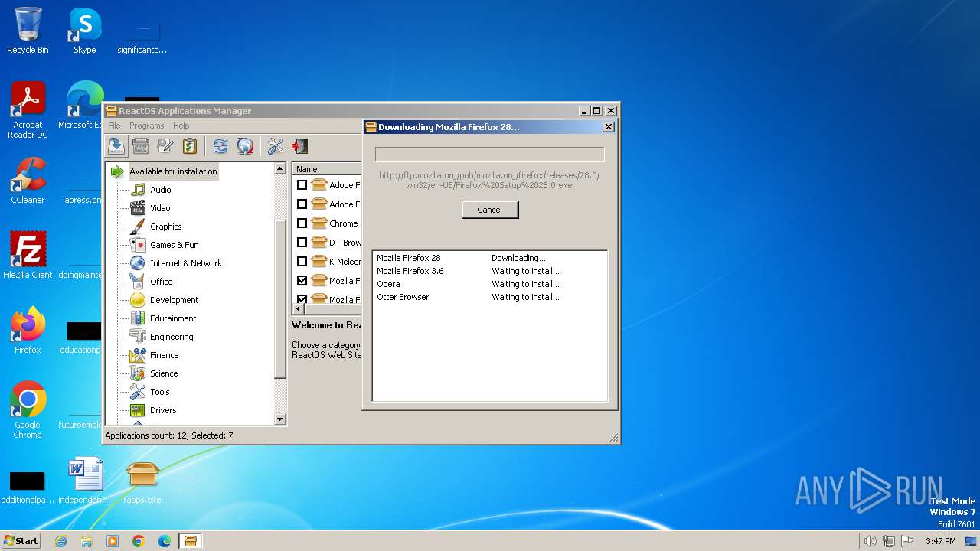
Task: Click the Update Database globe icon
Action: (x=245, y=145)
